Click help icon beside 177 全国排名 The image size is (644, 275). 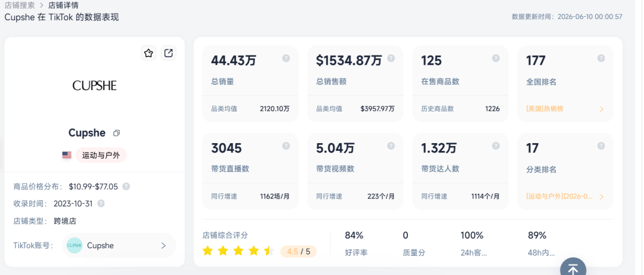(601, 58)
